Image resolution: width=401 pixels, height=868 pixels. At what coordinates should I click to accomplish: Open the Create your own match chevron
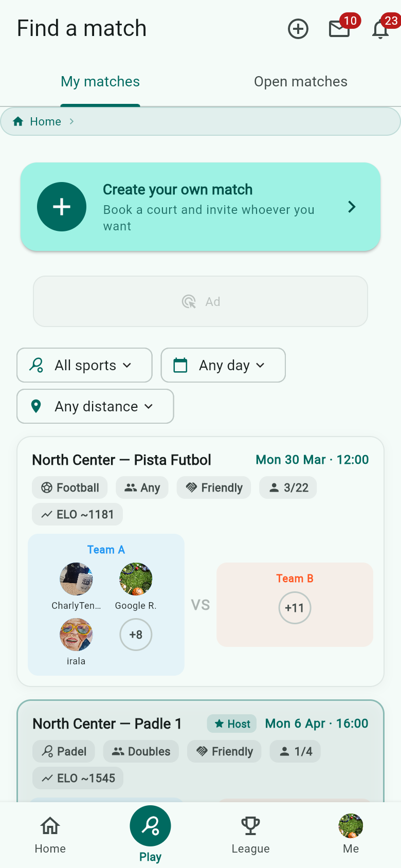(x=352, y=207)
